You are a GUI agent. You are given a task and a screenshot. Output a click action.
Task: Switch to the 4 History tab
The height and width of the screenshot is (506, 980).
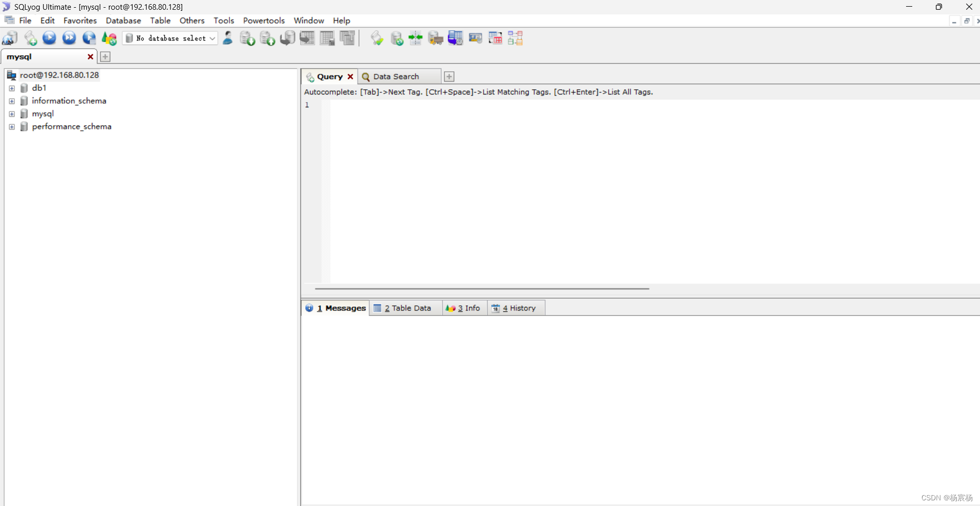click(x=515, y=308)
